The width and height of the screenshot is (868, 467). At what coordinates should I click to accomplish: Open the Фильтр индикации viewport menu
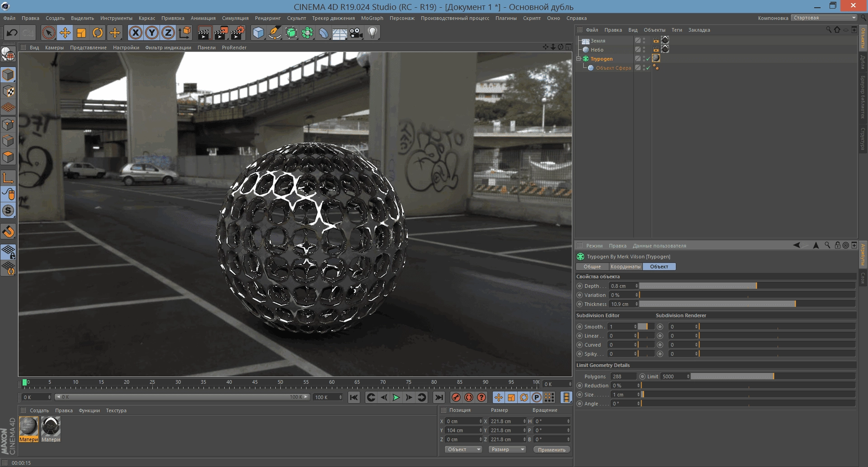(168, 48)
